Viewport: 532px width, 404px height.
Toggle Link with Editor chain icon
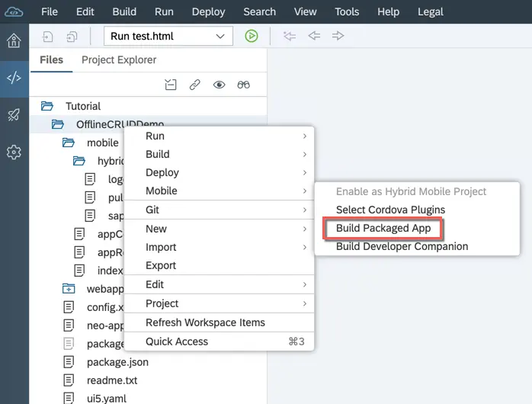coord(195,85)
